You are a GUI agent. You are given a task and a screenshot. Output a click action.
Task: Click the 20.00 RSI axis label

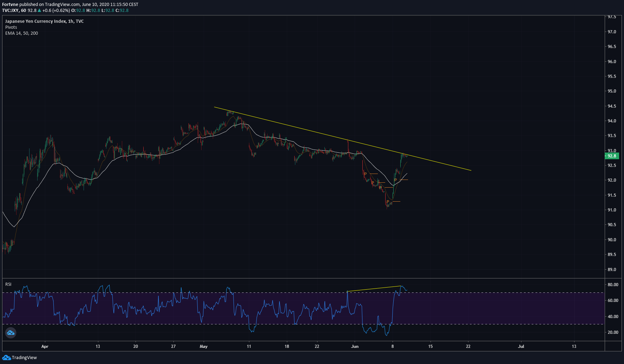point(613,332)
